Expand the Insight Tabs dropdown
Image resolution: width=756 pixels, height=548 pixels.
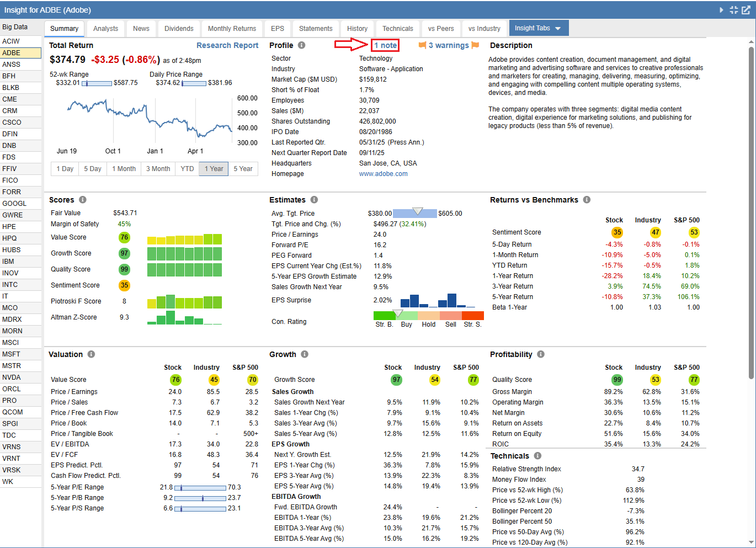pos(538,28)
